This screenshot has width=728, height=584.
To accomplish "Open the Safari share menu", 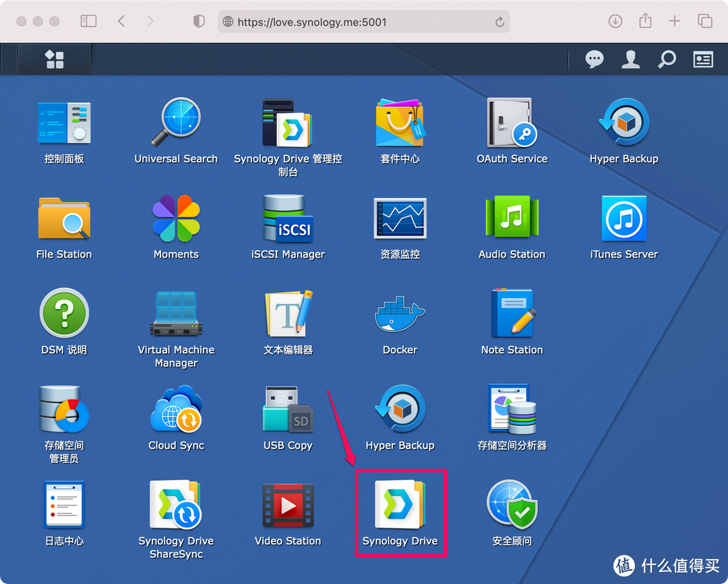I will 645,21.
